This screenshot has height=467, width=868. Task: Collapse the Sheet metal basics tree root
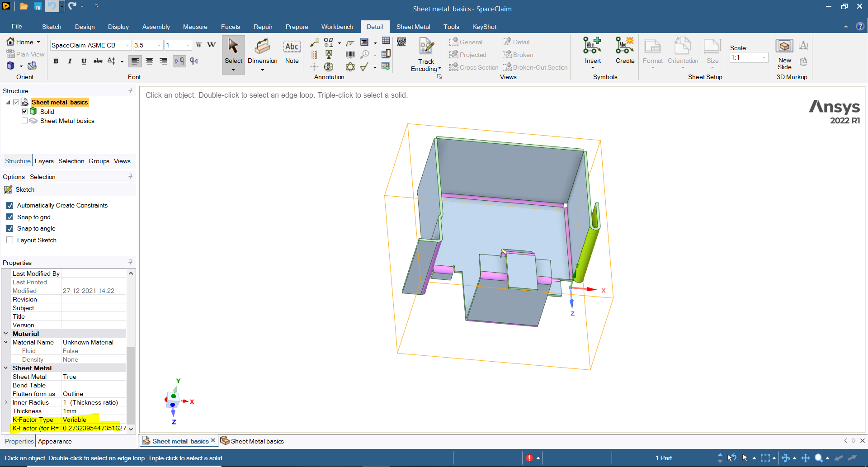point(8,102)
